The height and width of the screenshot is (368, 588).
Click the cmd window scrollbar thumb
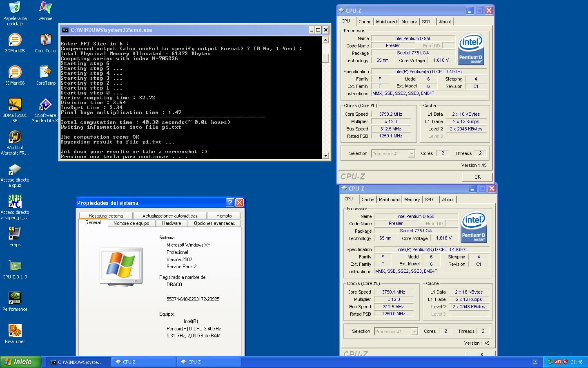pos(325,58)
